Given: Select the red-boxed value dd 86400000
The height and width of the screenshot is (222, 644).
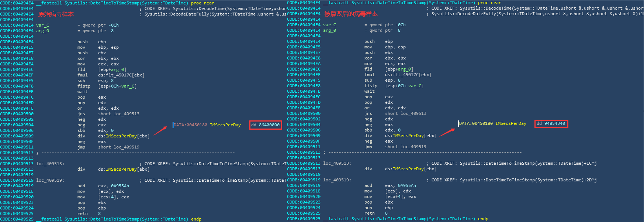Looking at the screenshot, I should coord(265,125).
